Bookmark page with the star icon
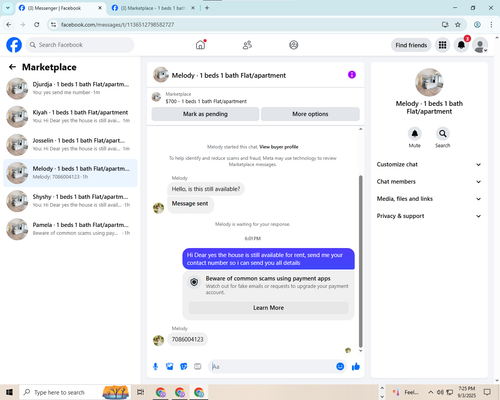The width and height of the screenshot is (500, 400). 458,24
